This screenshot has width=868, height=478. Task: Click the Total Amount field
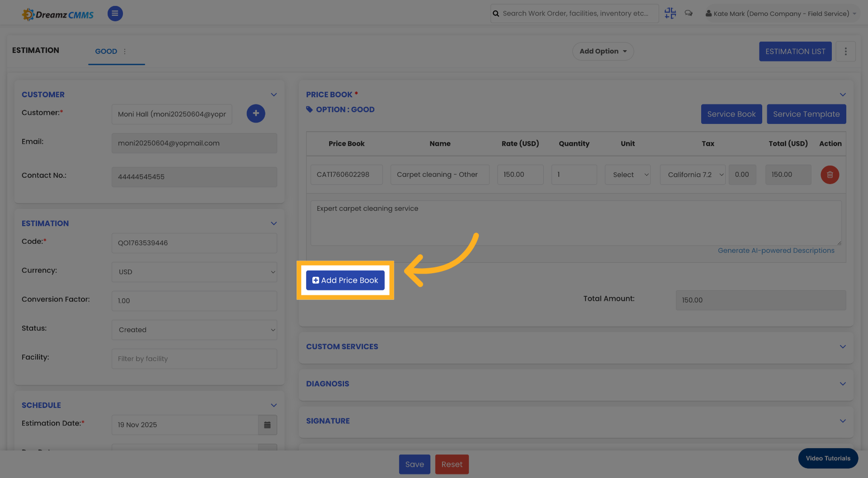point(761,300)
